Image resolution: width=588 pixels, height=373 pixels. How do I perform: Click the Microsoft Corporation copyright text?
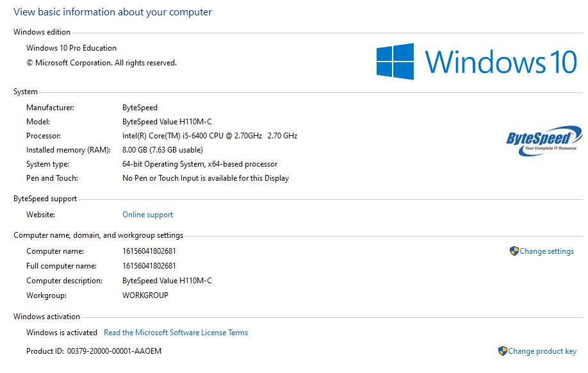(101, 63)
